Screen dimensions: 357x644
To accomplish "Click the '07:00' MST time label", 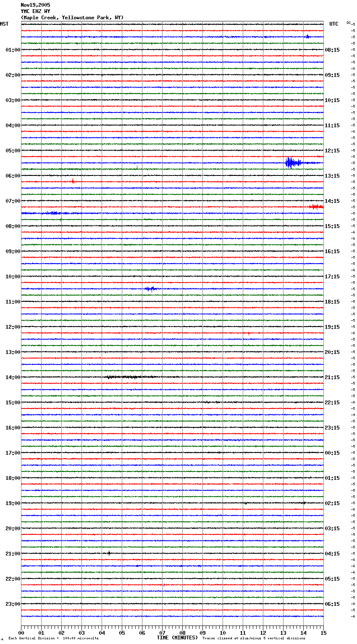I will pyautogui.click(x=13, y=201).
